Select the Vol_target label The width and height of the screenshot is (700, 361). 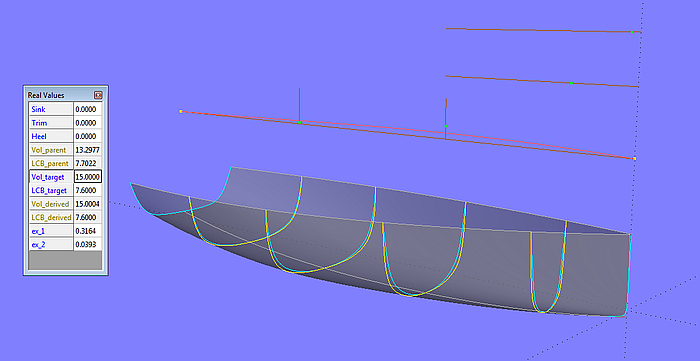(51, 177)
